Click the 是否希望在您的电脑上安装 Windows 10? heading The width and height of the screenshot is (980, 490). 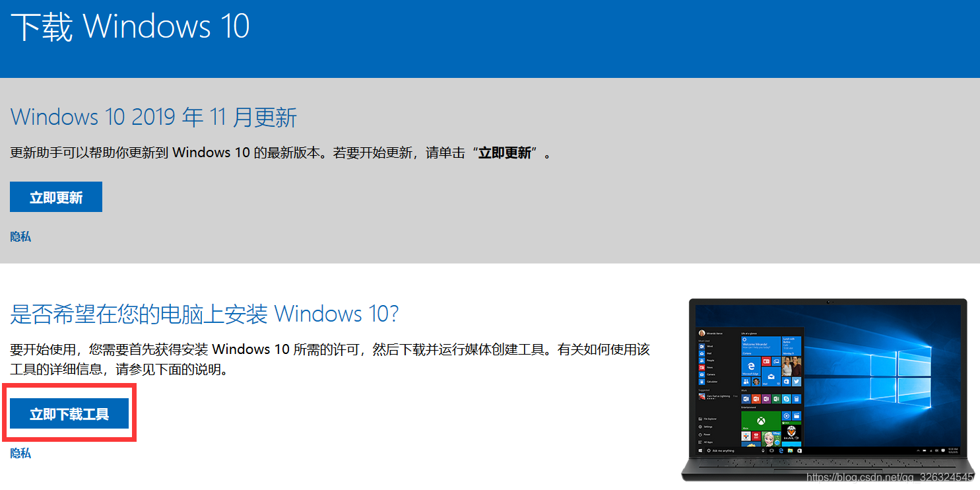(205, 314)
